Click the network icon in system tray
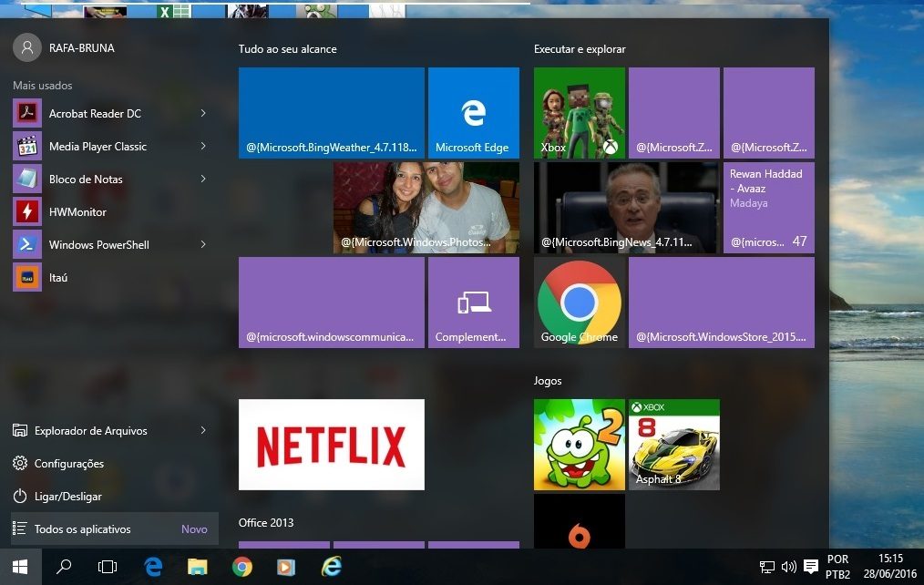The height and width of the screenshot is (585, 924). [766, 567]
